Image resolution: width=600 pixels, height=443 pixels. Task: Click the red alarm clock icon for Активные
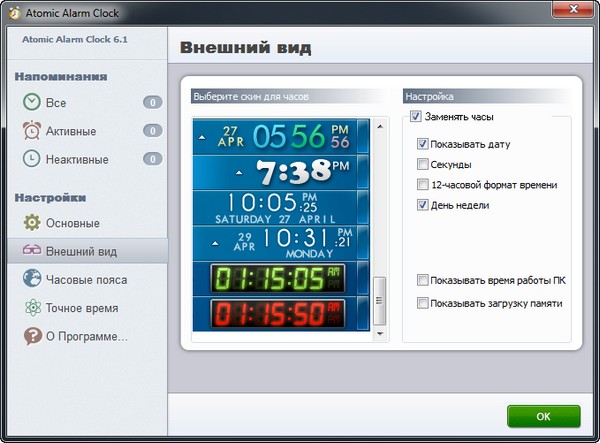click(32, 130)
